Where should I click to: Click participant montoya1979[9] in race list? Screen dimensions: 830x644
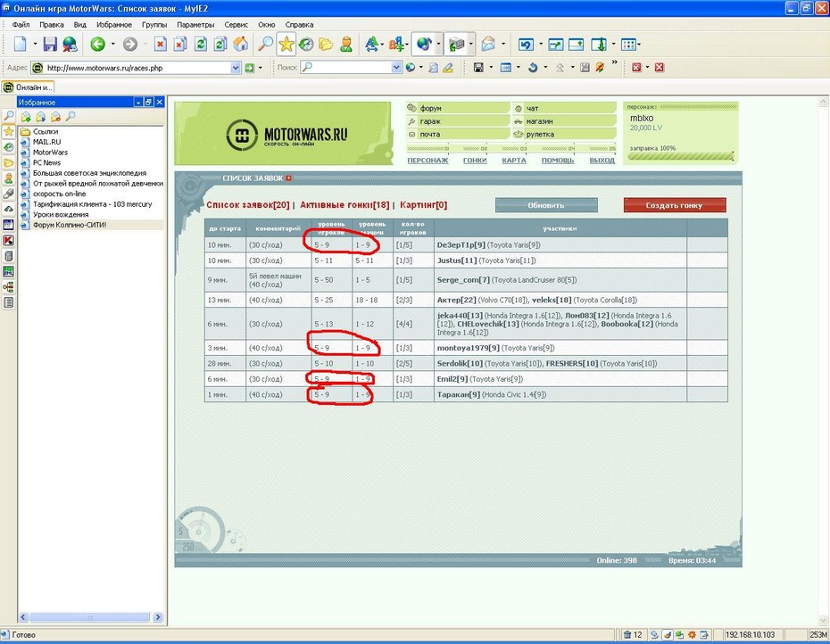coord(468,348)
